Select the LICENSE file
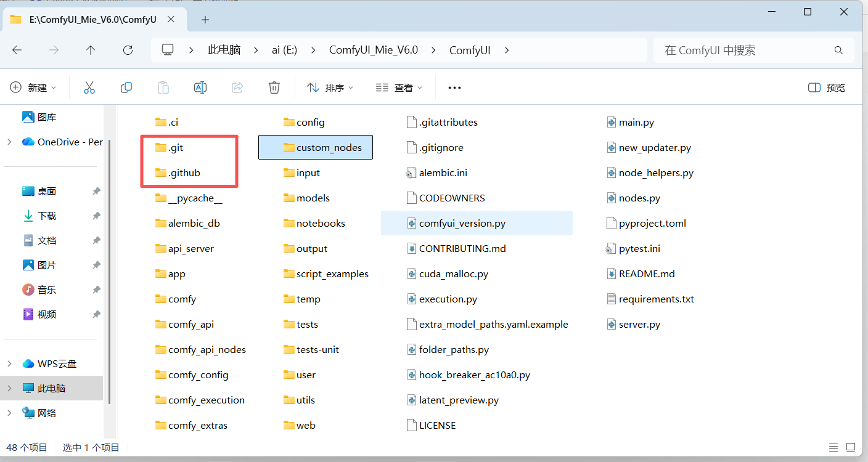 click(x=432, y=425)
